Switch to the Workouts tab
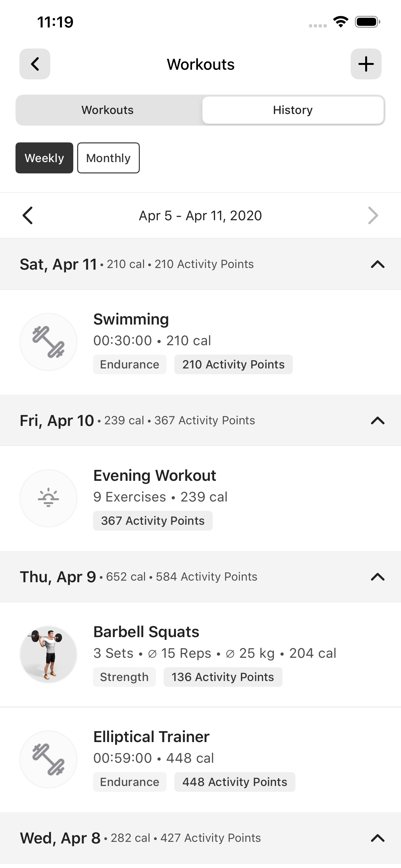The image size is (401, 868). tap(108, 110)
